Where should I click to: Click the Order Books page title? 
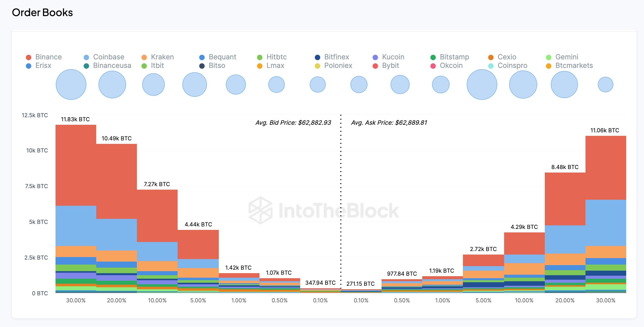point(42,12)
